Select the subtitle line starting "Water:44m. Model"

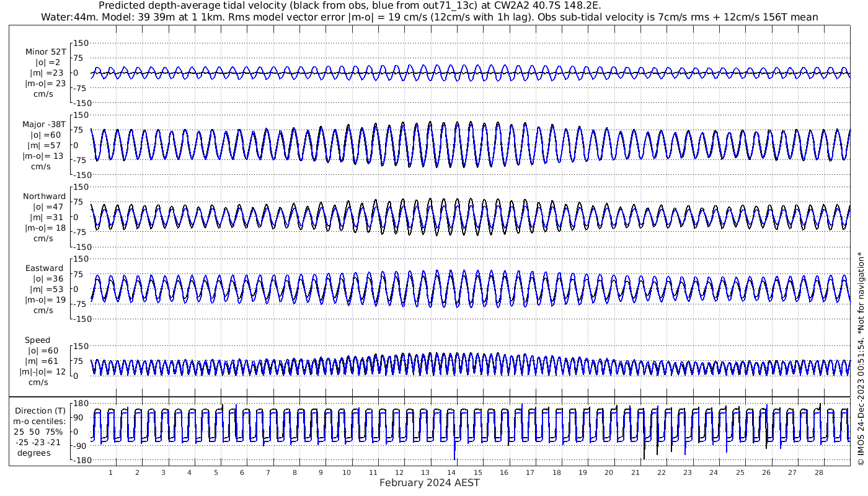pos(429,17)
